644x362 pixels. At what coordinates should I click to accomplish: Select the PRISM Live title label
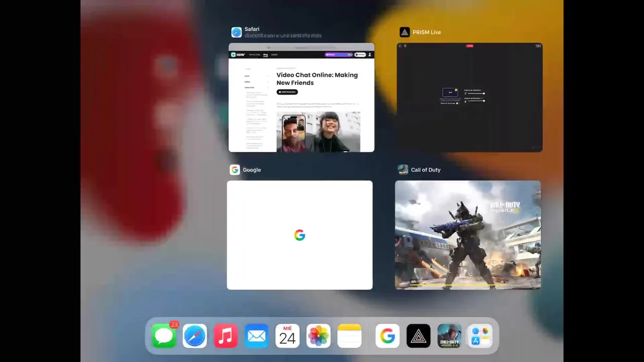427,32
